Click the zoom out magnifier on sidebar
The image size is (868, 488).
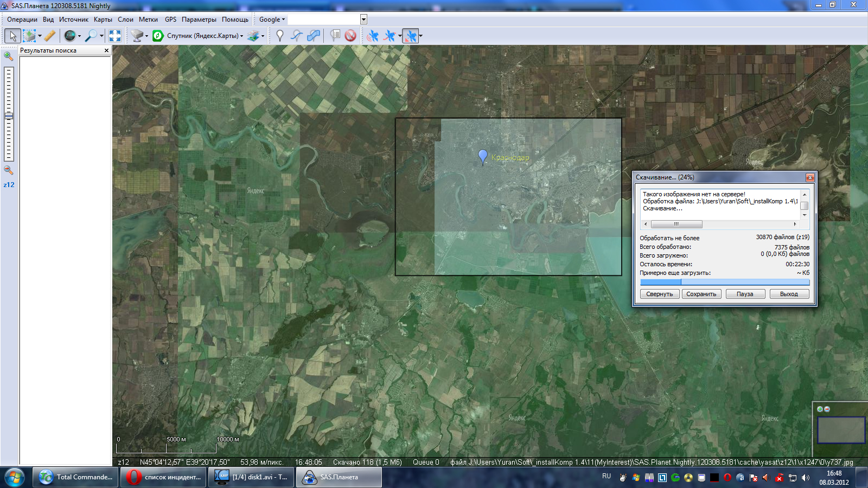tap(8, 170)
